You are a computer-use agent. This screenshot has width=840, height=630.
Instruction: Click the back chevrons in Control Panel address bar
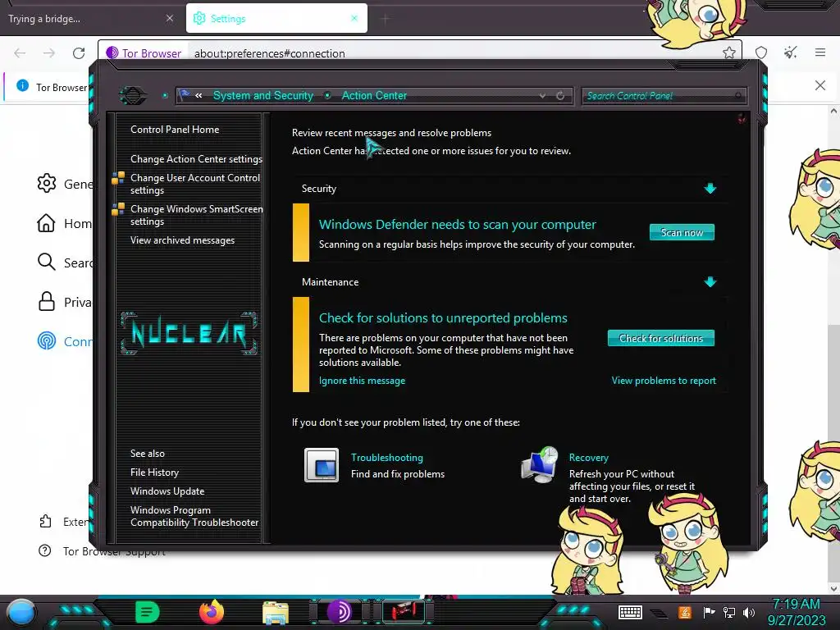[199, 95]
